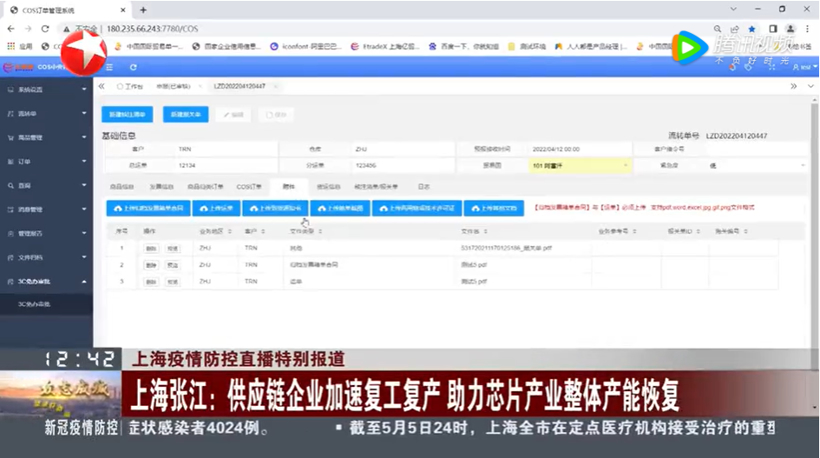Collapse the expanded 3C免办审批 sidebar menu

coord(47,281)
